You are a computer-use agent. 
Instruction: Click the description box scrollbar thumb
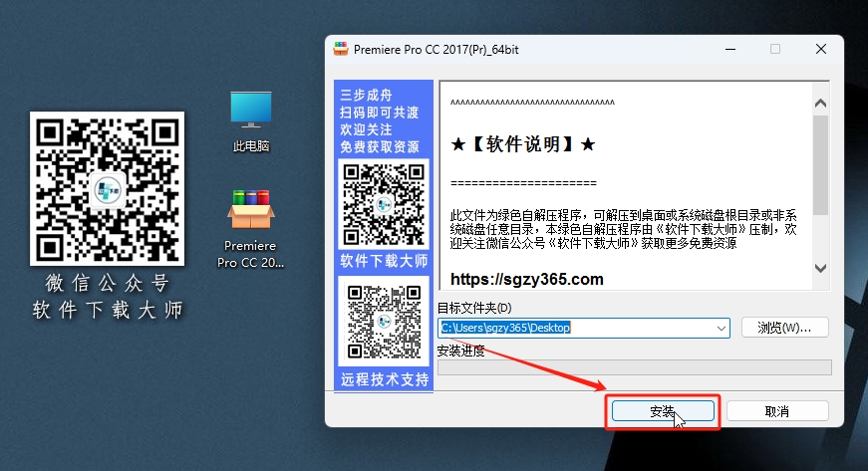(820, 164)
